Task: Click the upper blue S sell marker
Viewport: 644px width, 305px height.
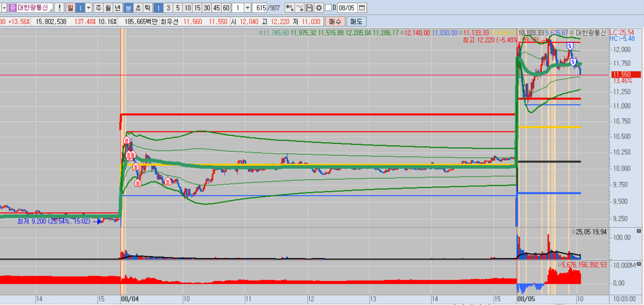Action: click(x=570, y=46)
